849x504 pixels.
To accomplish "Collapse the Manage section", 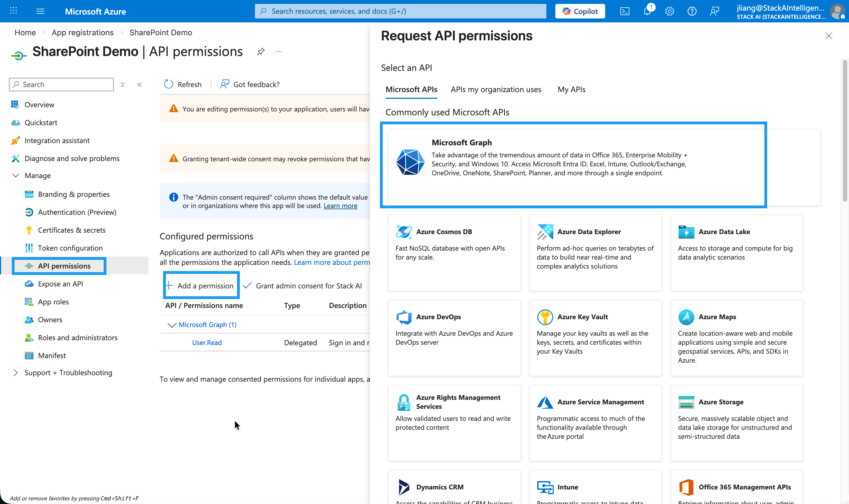I will click(16, 176).
